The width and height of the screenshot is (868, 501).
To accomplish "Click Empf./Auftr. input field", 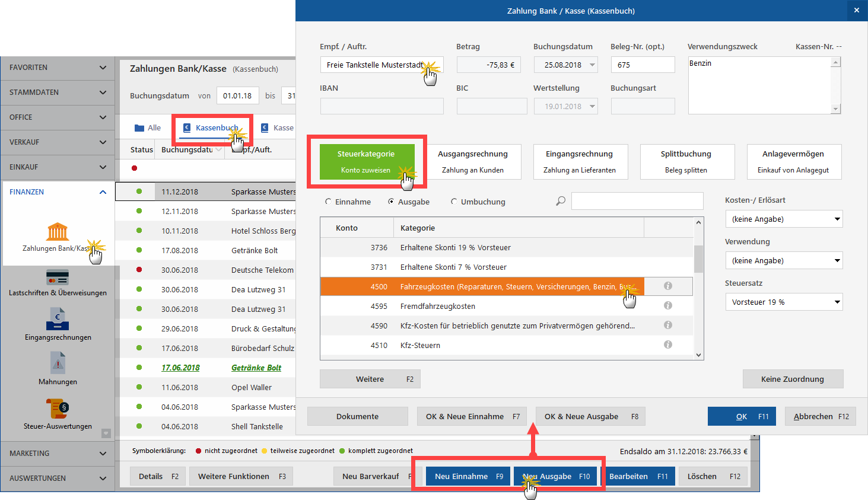I will pos(381,65).
